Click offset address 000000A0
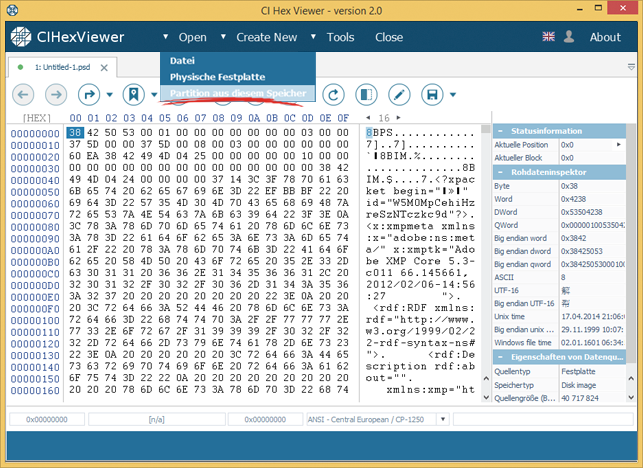643x468 pixels. pyautogui.click(x=35, y=250)
